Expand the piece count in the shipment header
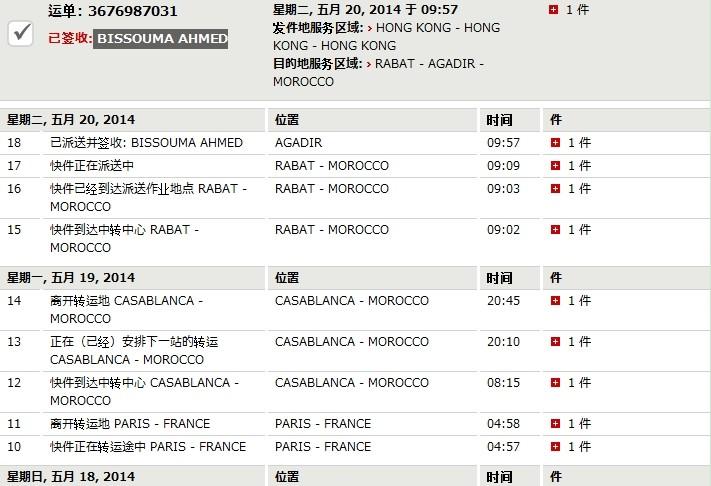711x486 pixels. pos(555,10)
